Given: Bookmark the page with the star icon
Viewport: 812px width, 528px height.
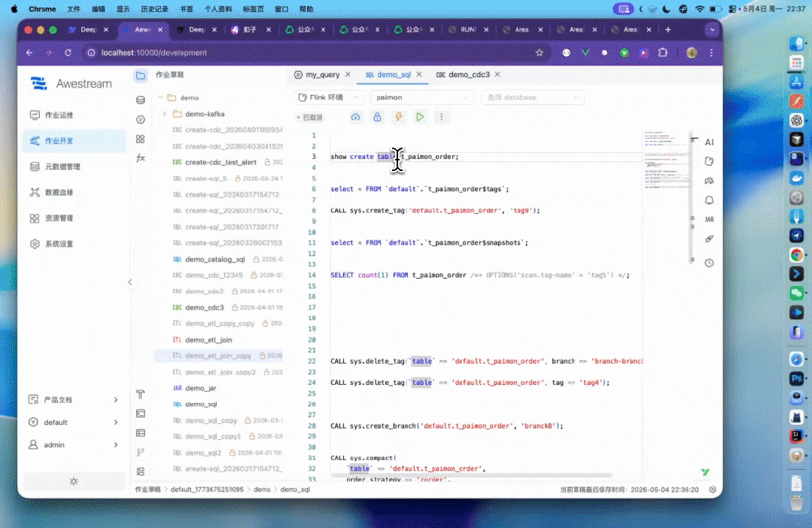Looking at the screenshot, I should pos(539,52).
